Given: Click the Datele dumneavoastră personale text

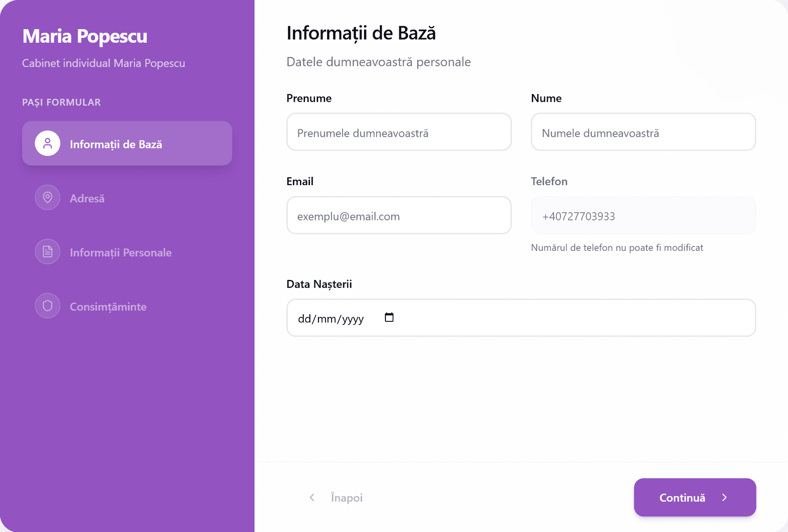Looking at the screenshot, I should click(x=378, y=62).
